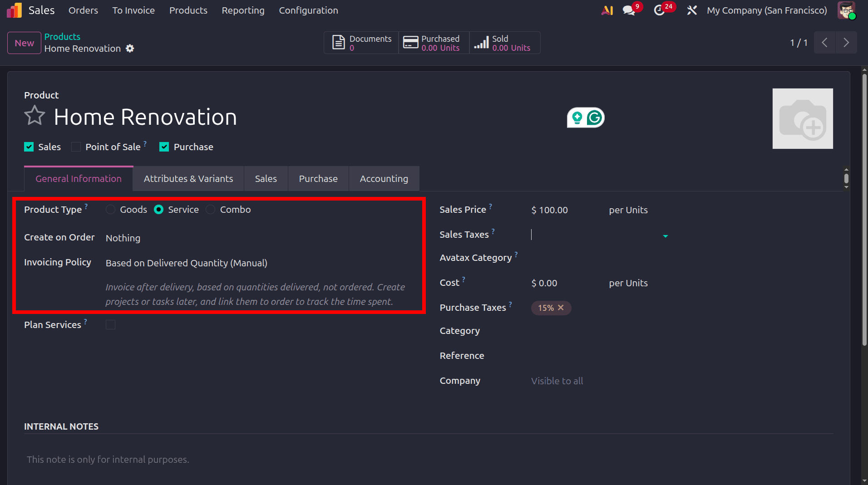The width and height of the screenshot is (868, 485).
Task: Show help tooltip for Avatax Category
Action: [516, 254]
